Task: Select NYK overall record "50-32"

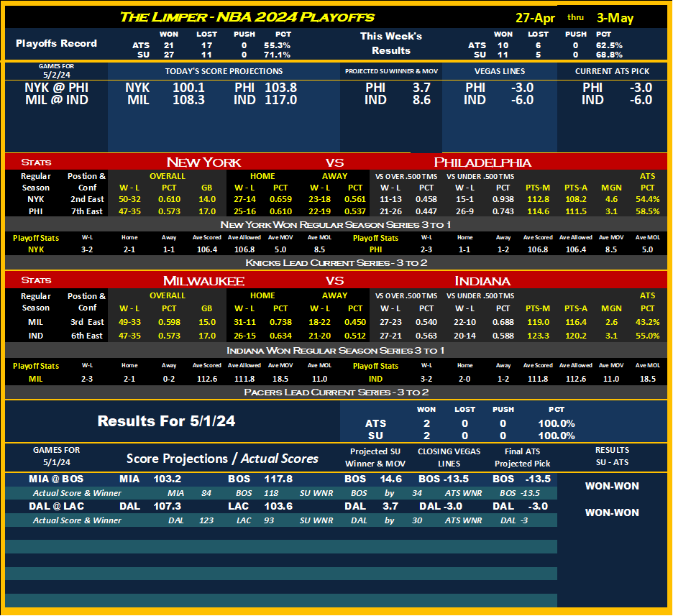Action: pyautogui.click(x=129, y=200)
